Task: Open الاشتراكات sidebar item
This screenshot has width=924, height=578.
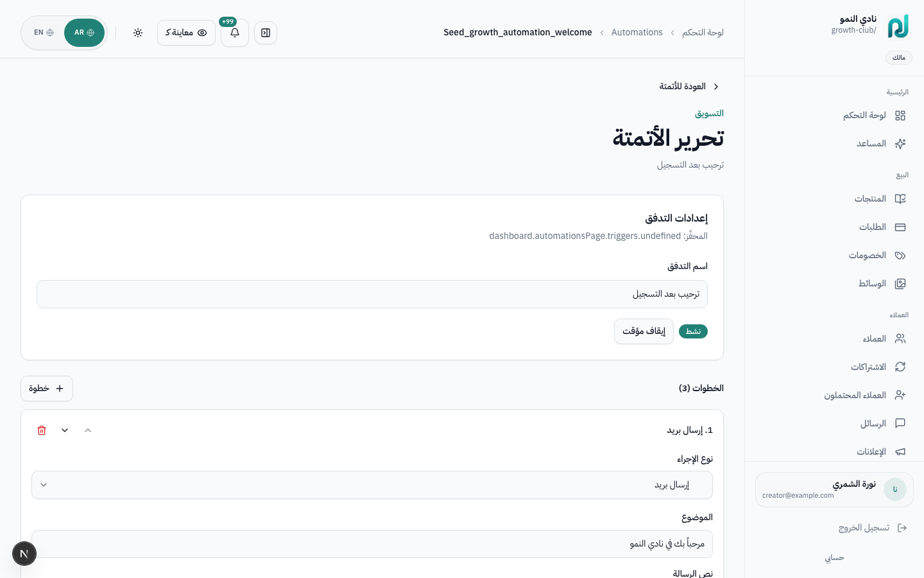Action: (834, 367)
